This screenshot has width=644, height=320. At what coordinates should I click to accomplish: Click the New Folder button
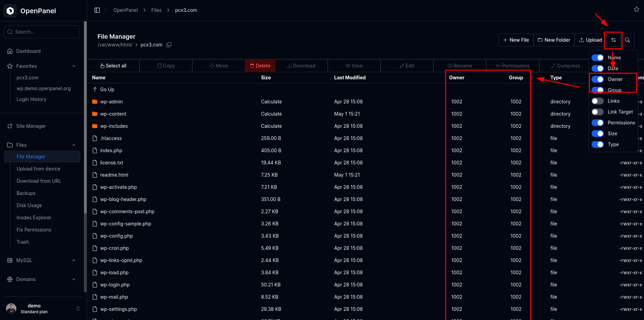pos(554,40)
